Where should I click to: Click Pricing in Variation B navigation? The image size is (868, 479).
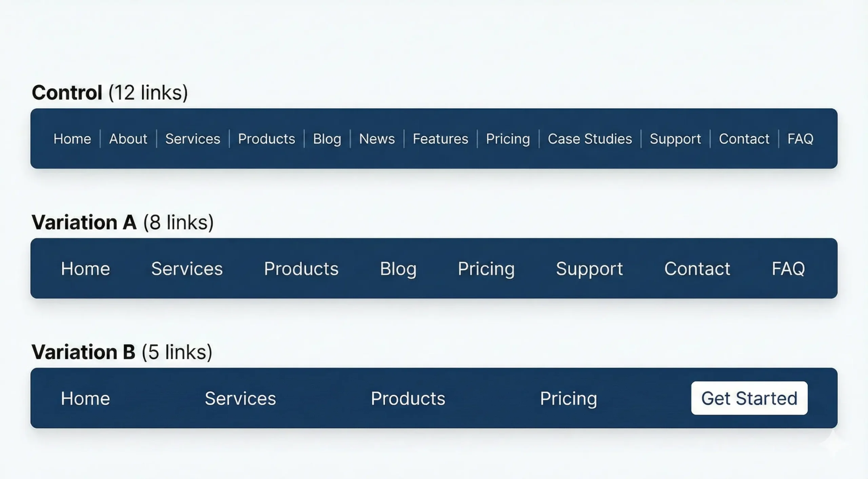[569, 398]
